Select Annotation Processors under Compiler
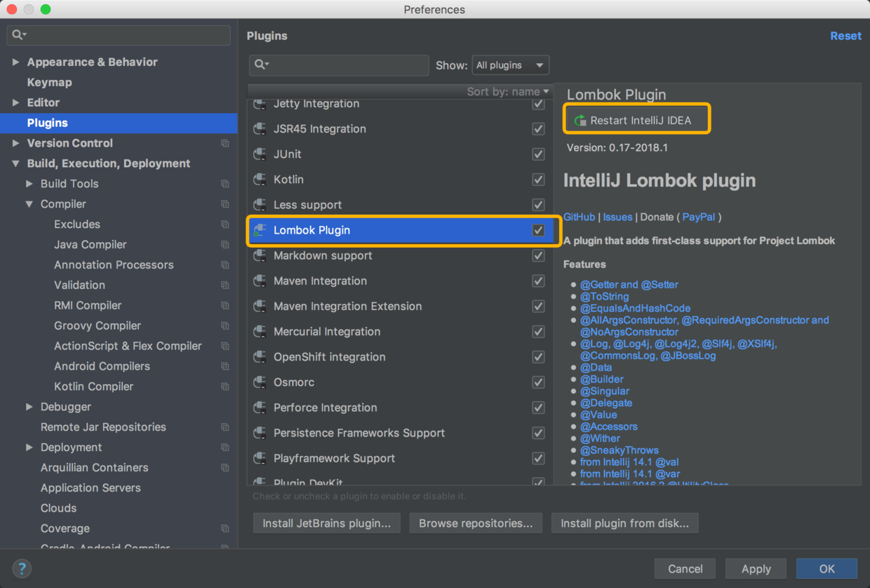The image size is (870, 588). click(x=114, y=265)
